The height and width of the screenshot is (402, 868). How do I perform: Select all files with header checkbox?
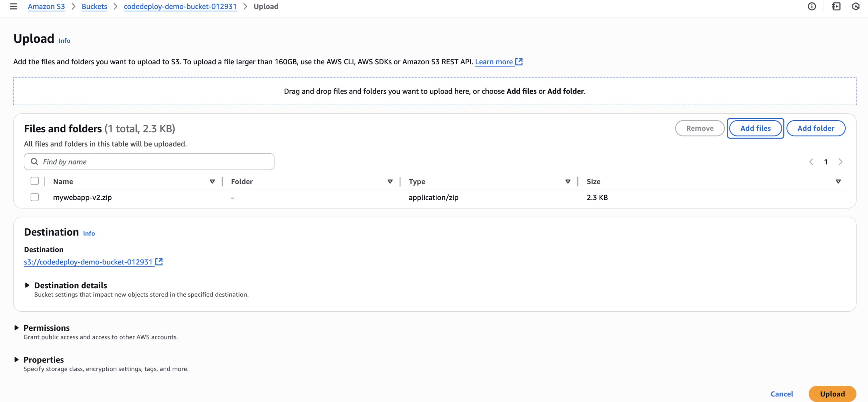click(35, 181)
